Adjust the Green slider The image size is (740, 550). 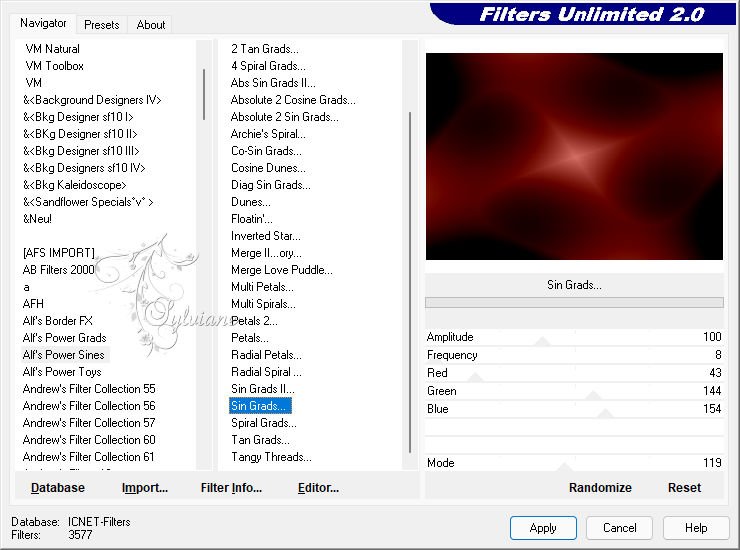pos(574,391)
